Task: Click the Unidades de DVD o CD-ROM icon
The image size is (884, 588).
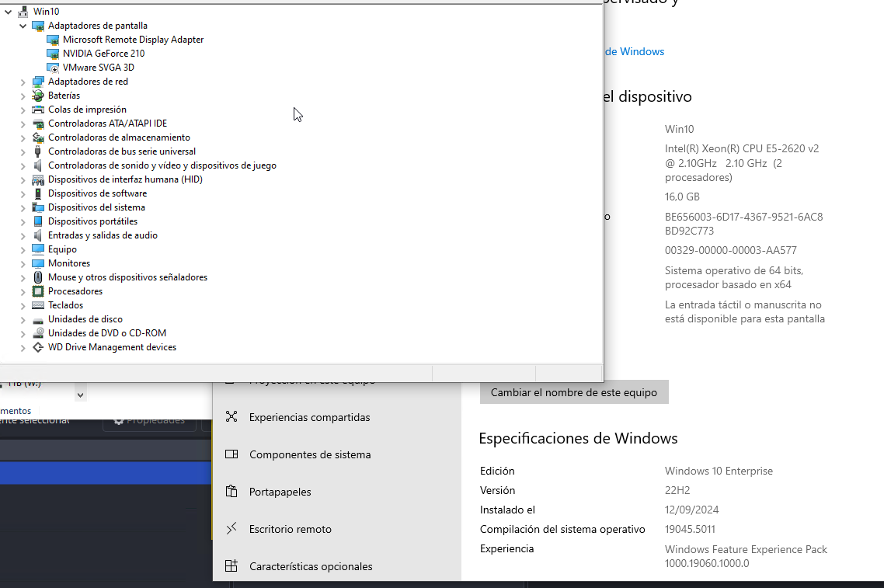Action: (38, 333)
